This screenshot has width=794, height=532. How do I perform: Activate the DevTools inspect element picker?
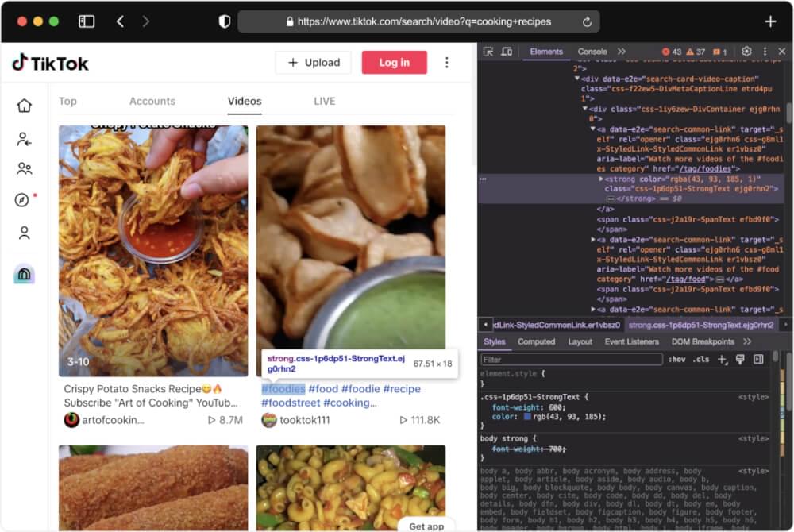click(488, 52)
